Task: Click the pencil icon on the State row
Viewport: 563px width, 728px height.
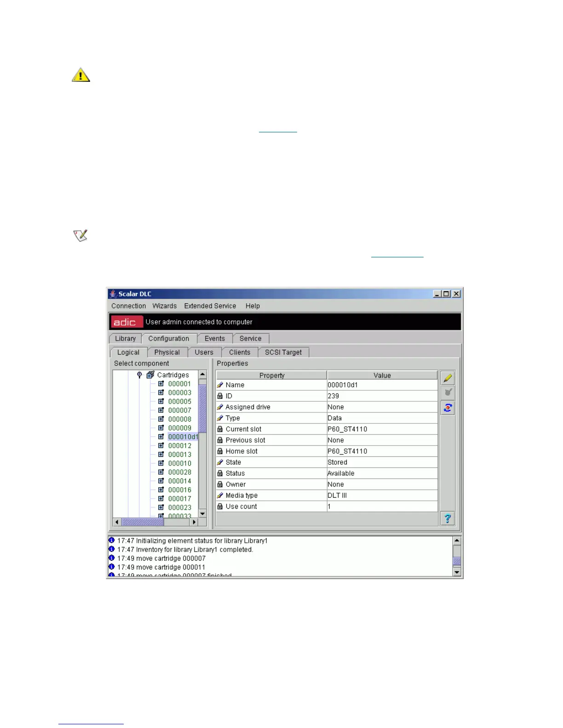Action: pos(220,462)
